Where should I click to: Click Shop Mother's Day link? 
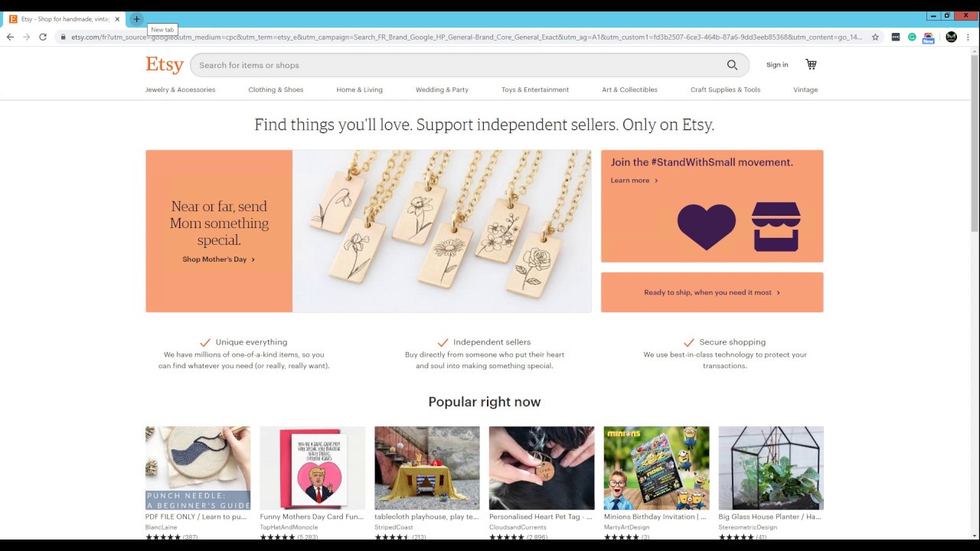pyautogui.click(x=219, y=259)
